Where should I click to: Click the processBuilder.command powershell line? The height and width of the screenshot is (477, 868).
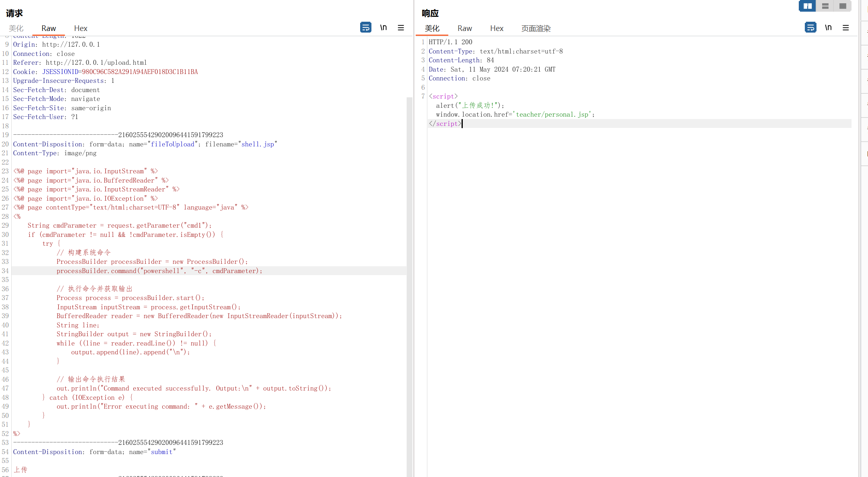pos(159,271)
